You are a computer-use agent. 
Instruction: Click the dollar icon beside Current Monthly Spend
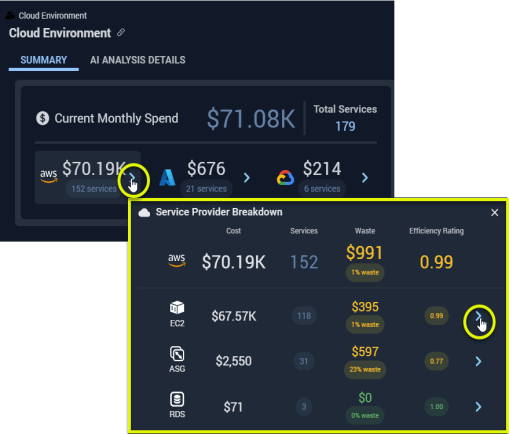click(43, 118)
